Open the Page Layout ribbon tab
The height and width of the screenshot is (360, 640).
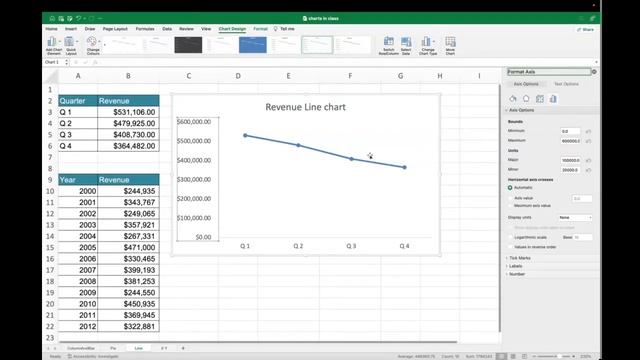[115, 29]
